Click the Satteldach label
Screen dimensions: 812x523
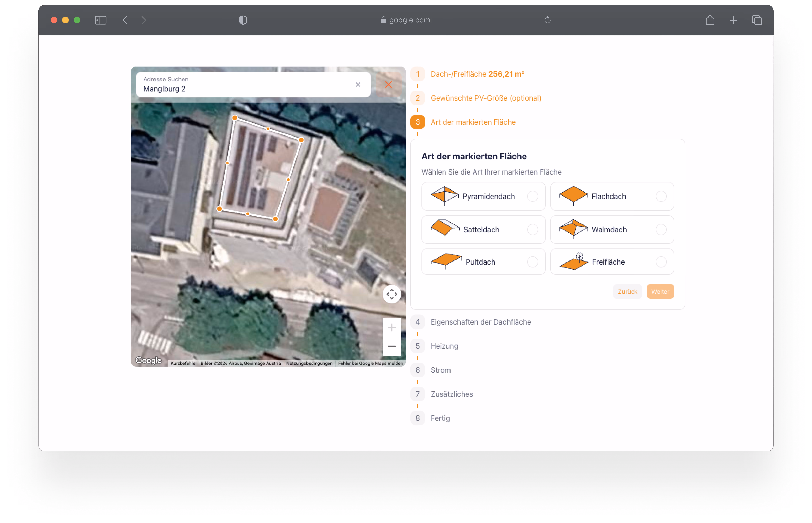[481, 230]
